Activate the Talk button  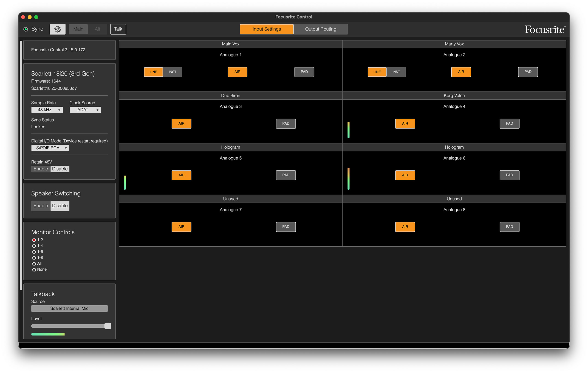coord(118,29)
